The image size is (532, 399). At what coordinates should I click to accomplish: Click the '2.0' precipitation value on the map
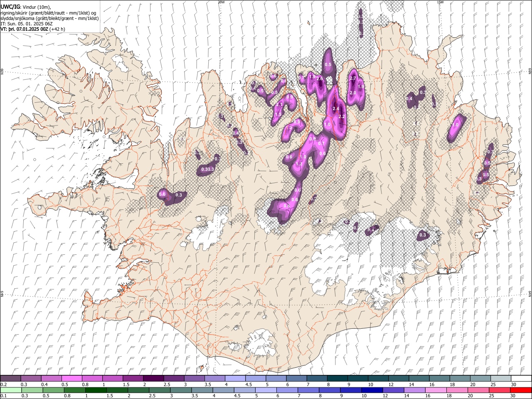click(353, 93)
